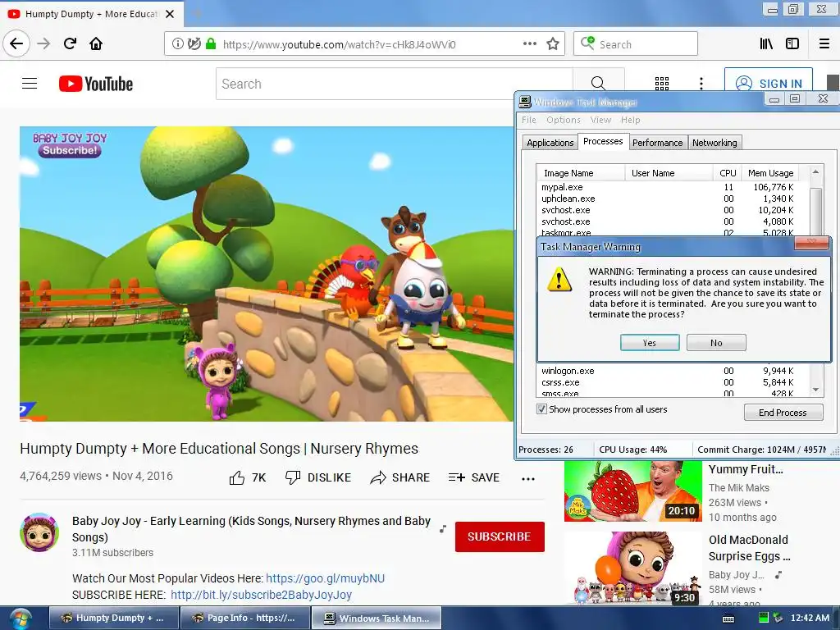Screen dimensions: 840x630
Task: Open the YouTube guide hamburger menu
Action: (30, 84)
